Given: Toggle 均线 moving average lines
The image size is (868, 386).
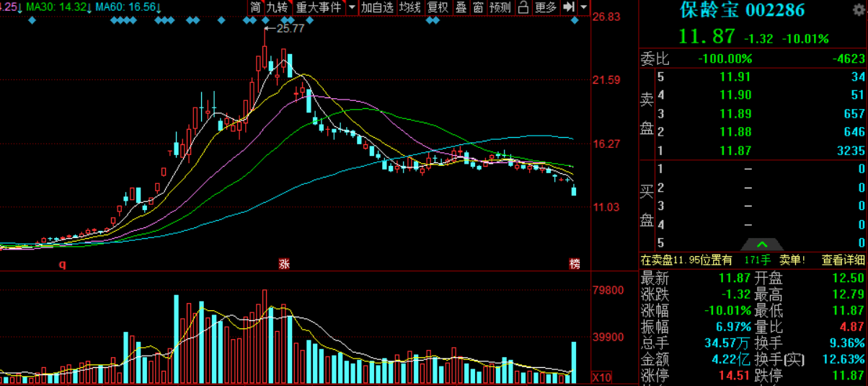Looking at the screenshot, I should (x=410, y=7).
